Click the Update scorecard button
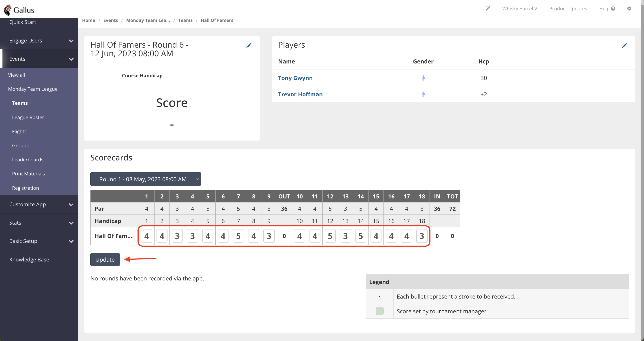The width and height of the screenshot is (644, 341). pos(105,260)
